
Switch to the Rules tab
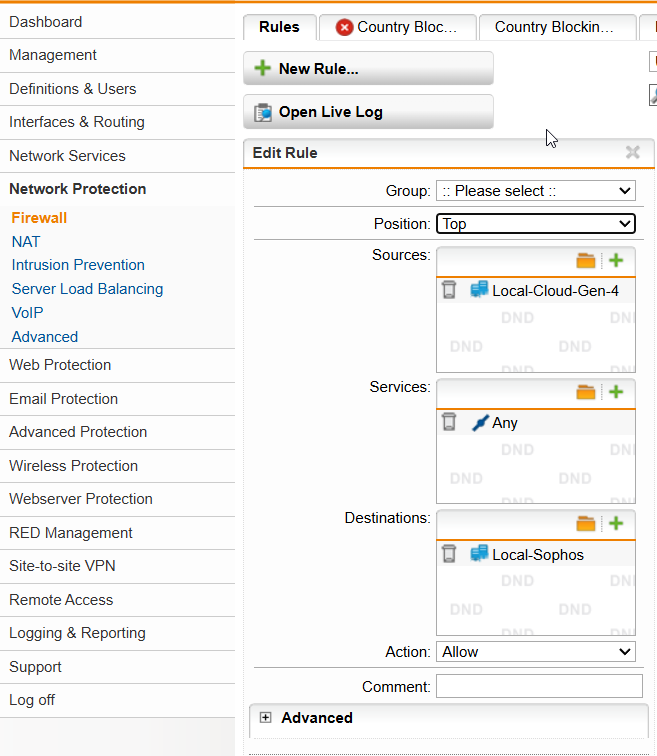point(279,27)
